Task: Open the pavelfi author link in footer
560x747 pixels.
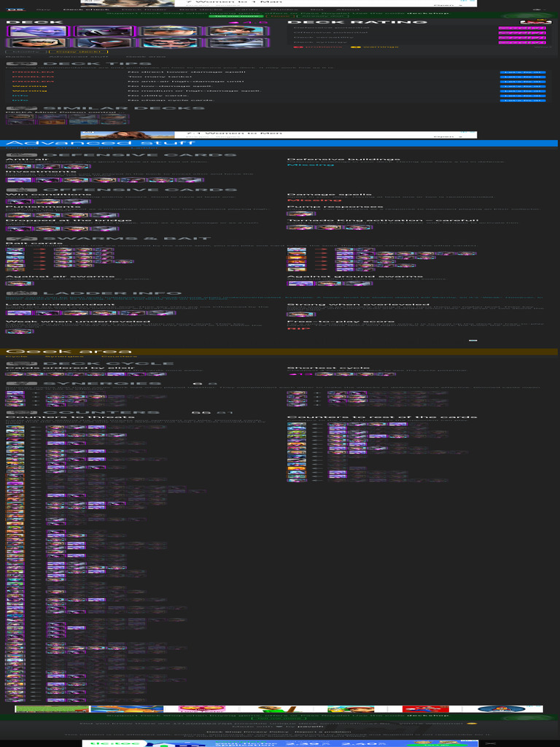Action: pos(311,727)
